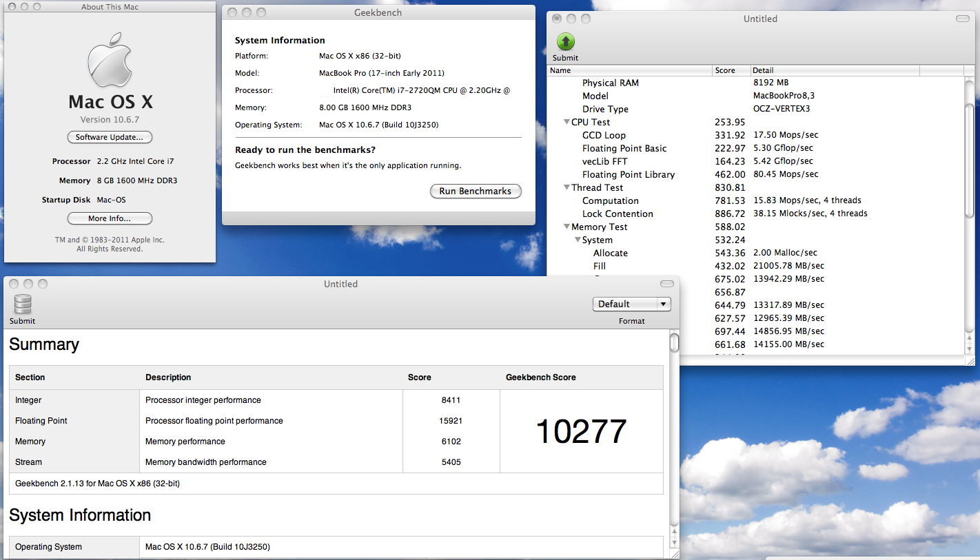Click MacBook Pro (17-inch Early 2011) model text
980x560 pixels.
382,73
